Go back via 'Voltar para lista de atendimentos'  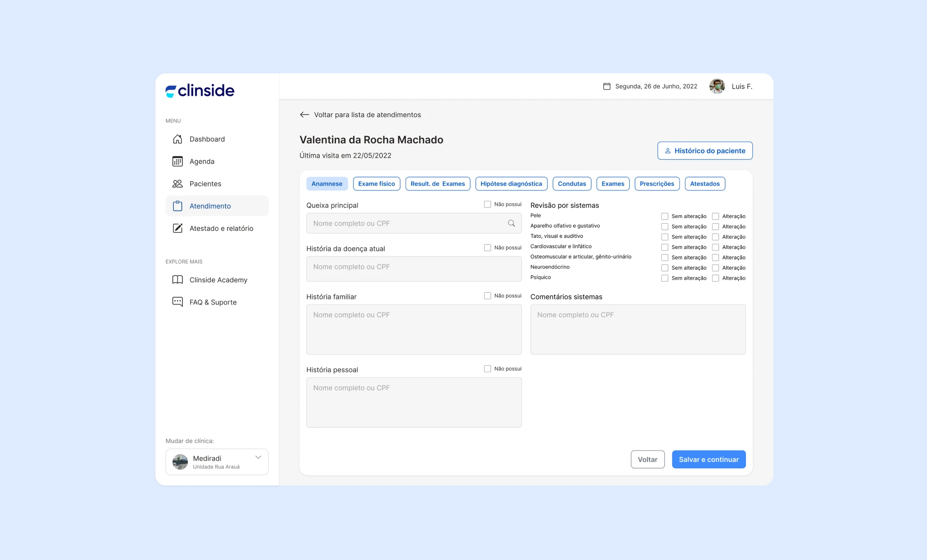(367, 115)
